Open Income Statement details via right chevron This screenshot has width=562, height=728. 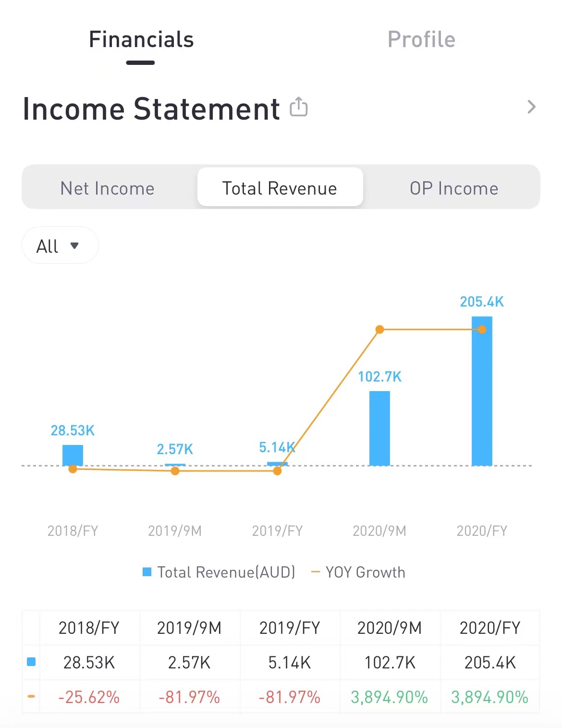pos(531,107)
